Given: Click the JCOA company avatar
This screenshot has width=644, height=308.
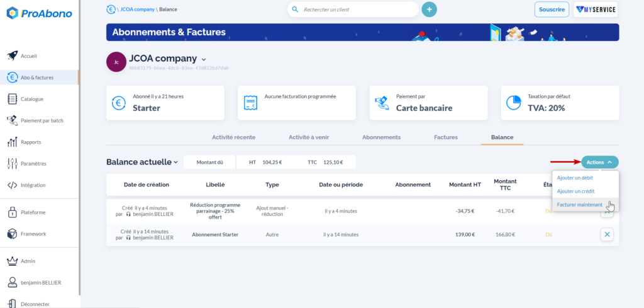Looking at the screenshot, I should [x=116, y=62].
